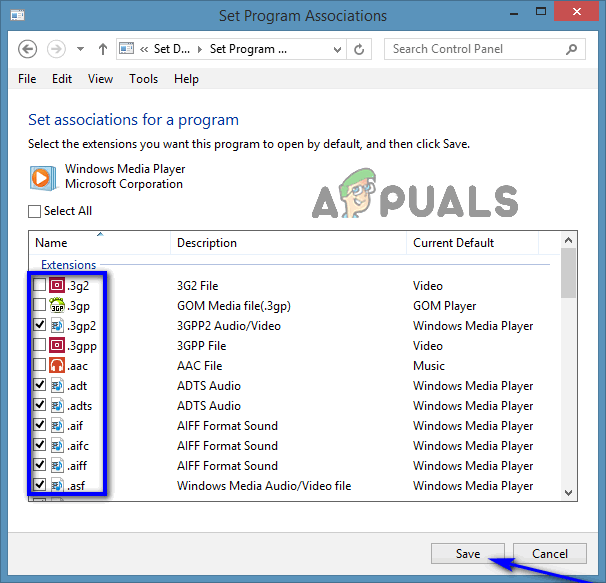Tick the Select All checkbox
Viewport: 606px width, 583px height.
coord(34,211)
